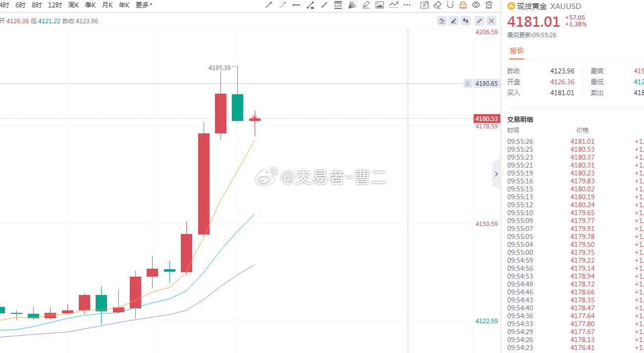Change the candlestick chart style

pos(466,20)
